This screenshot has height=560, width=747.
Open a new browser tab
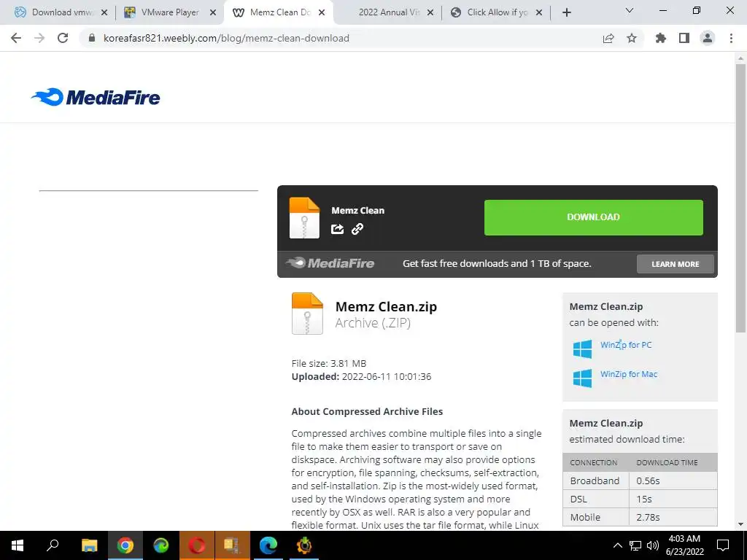tap(566, 12)
